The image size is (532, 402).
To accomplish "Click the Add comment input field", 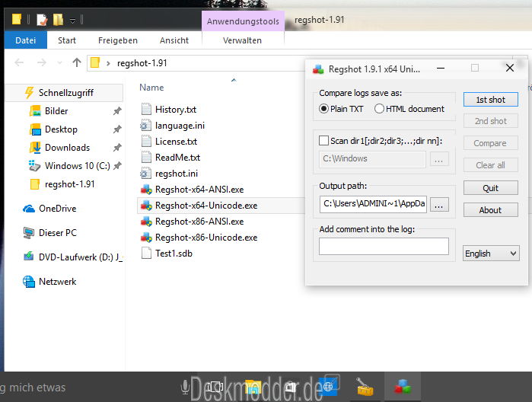I will coord(384,246).
